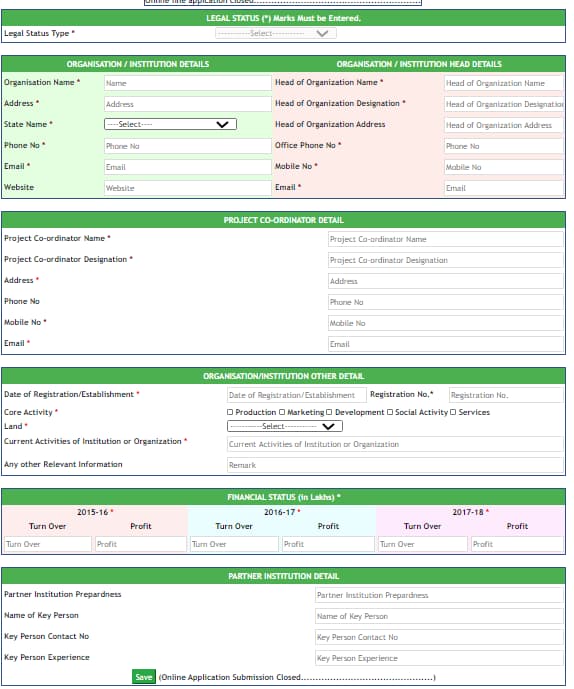Open the Legal Status Type dropdown
The image size is (574, 689).
pyautogui.click(x=276, y=33)
